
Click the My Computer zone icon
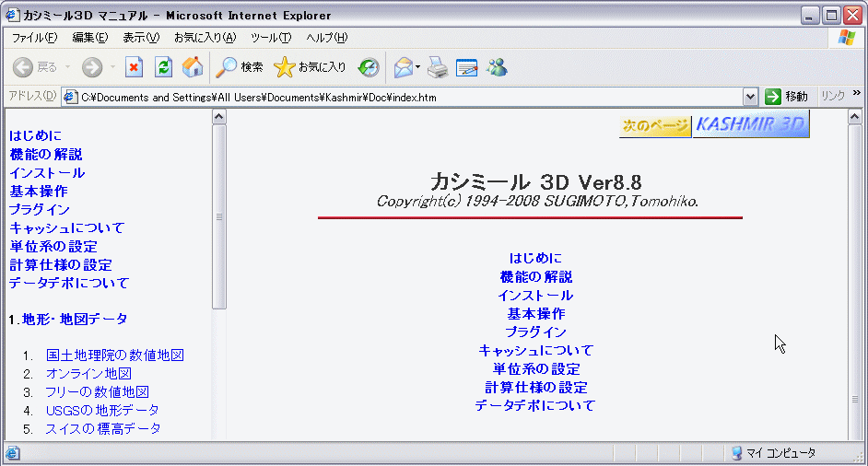point(736,453)
